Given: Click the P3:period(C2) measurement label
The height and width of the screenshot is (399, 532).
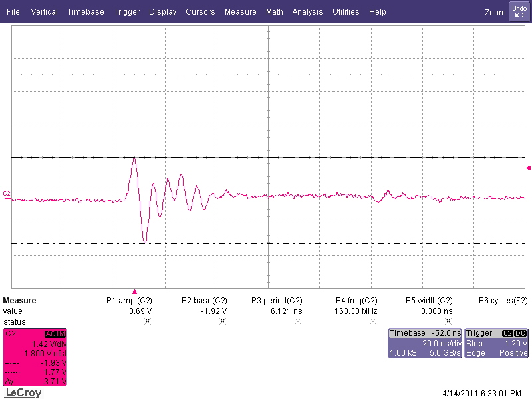Looking at the screenshot, I should [x=277, y=301].
